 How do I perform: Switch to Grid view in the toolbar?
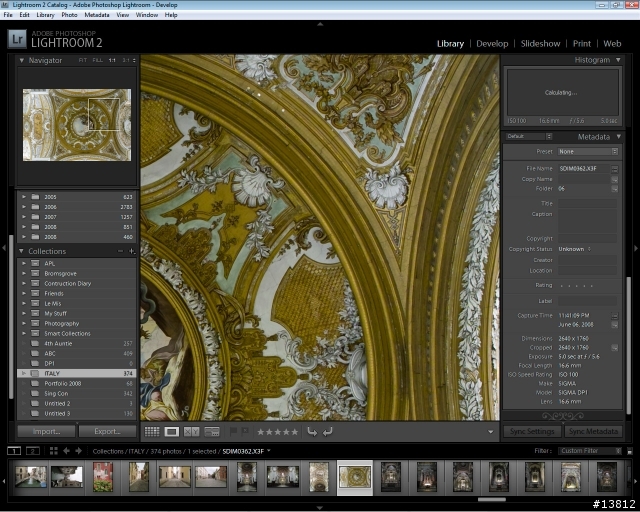coord(152,432)
